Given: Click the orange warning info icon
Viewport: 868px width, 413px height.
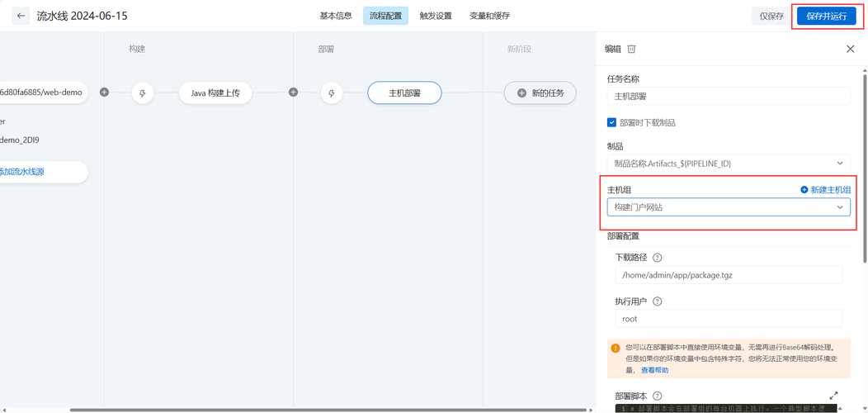Looking at the screenshot, I should pyautogui.click(x=616, y=348).
